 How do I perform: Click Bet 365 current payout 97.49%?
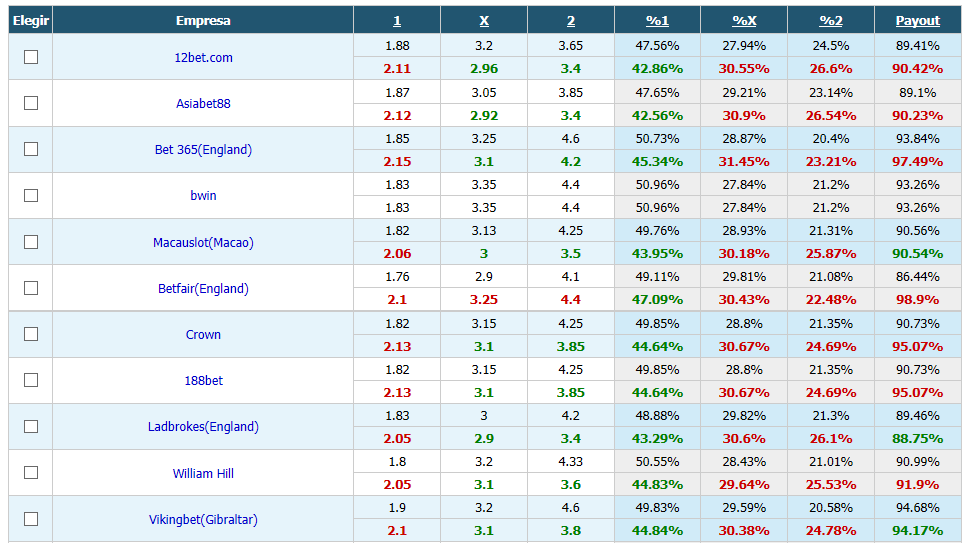click(x=918, y=162)
